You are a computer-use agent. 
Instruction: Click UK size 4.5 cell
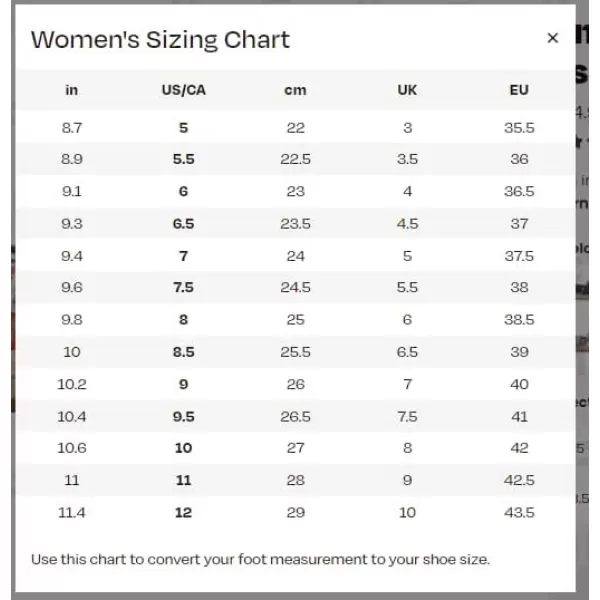tap(407, 224)
